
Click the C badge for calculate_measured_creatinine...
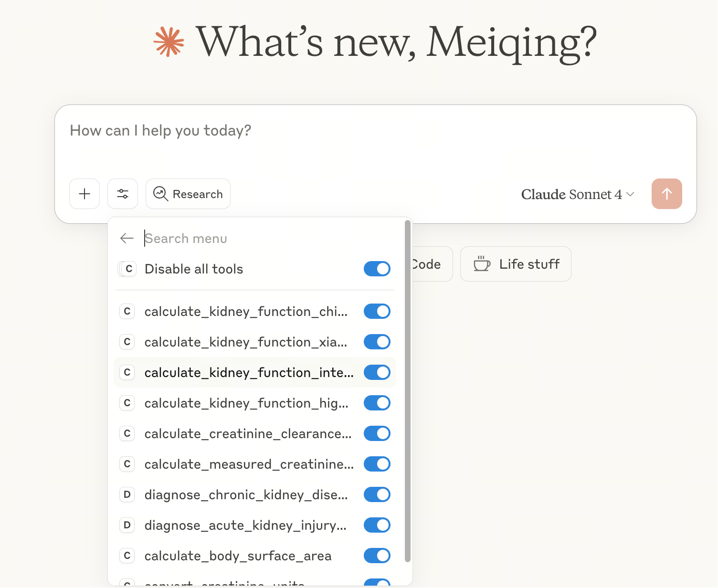pyautogui.click(x=127, y=464)
